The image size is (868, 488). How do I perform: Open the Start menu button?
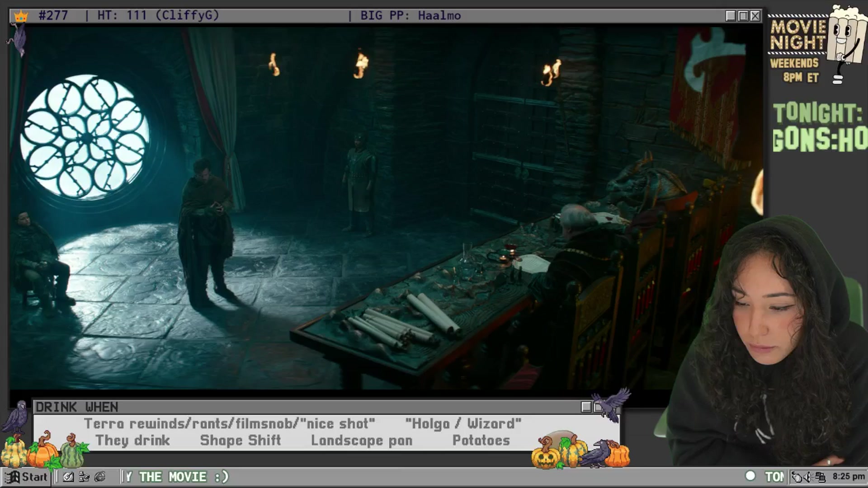point(26,477)
